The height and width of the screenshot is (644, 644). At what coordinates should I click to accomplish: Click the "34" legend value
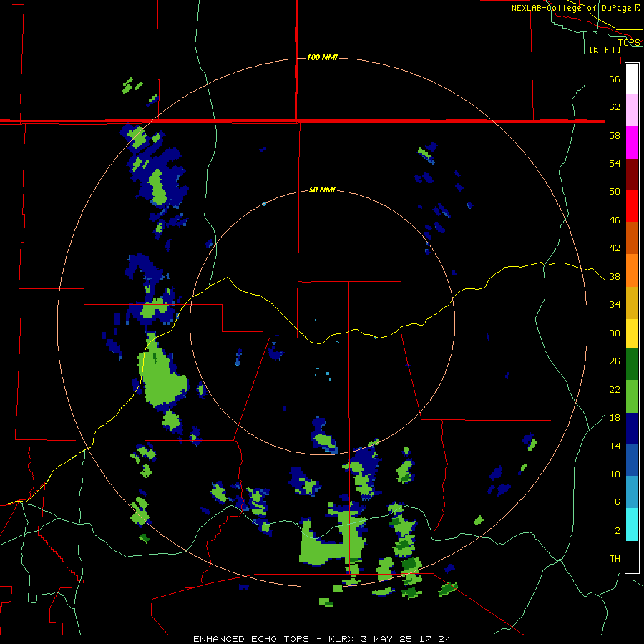click(x=615, y=305)
